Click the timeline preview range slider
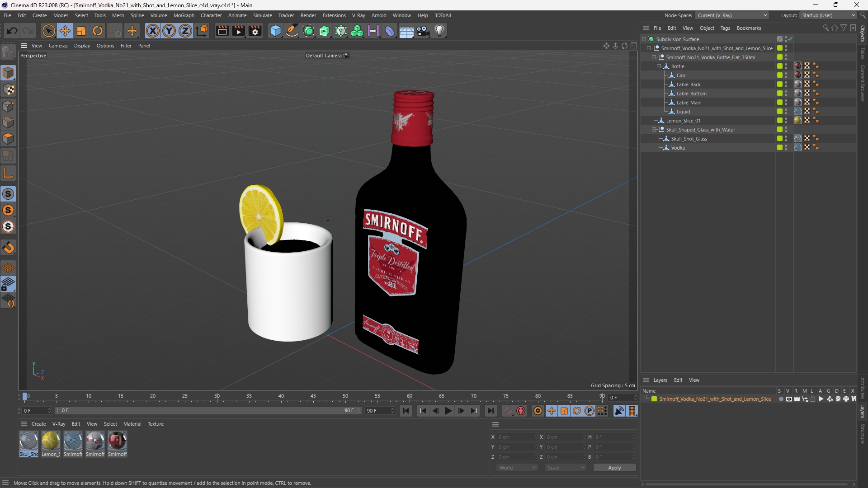The width and height of the screenshot is (868, 488). pyautogui.click(x=208, y=411)
